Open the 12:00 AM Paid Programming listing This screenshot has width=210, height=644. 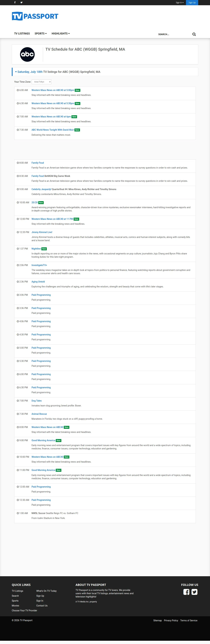tap(41, 487)
